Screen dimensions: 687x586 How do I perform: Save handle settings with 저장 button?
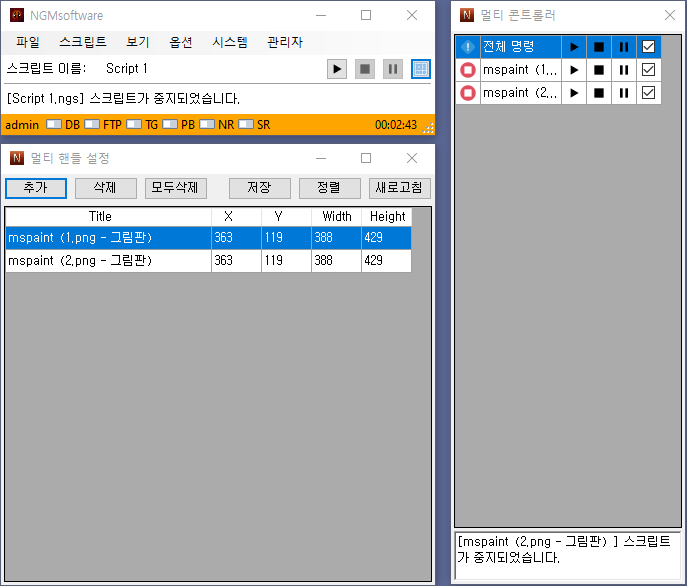[x=260, y=188]
